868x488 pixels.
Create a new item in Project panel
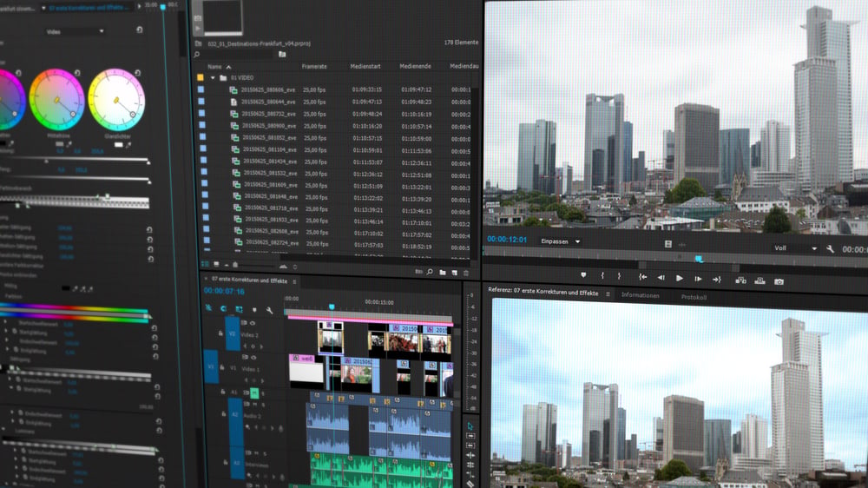[455, 273]
